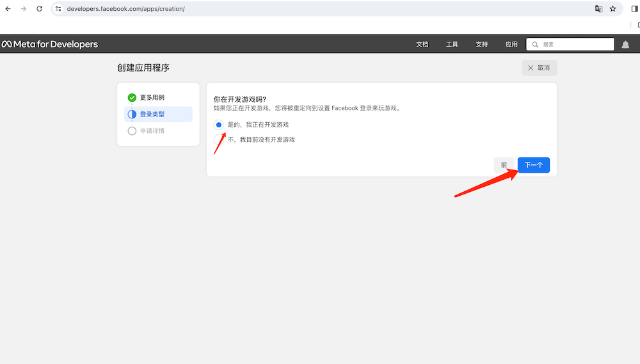Open the 工具 menu
Image resolution: width=640 pixels, height=364 pixels.
(452, 44)
